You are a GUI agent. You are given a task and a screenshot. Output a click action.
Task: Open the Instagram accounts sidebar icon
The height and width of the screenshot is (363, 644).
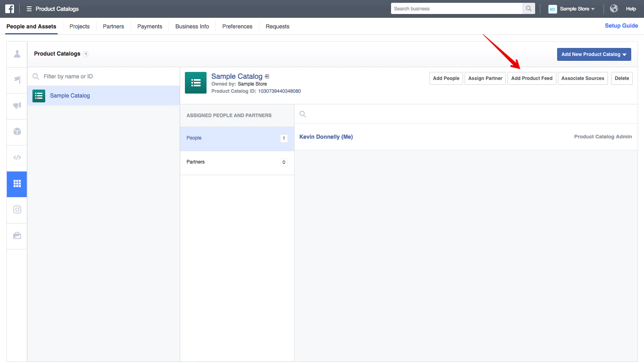(17, 209)
